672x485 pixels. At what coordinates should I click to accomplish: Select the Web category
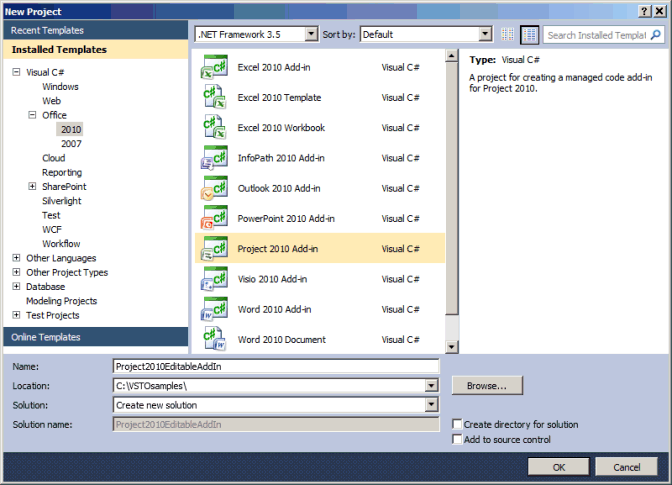[x=51, y=101]
